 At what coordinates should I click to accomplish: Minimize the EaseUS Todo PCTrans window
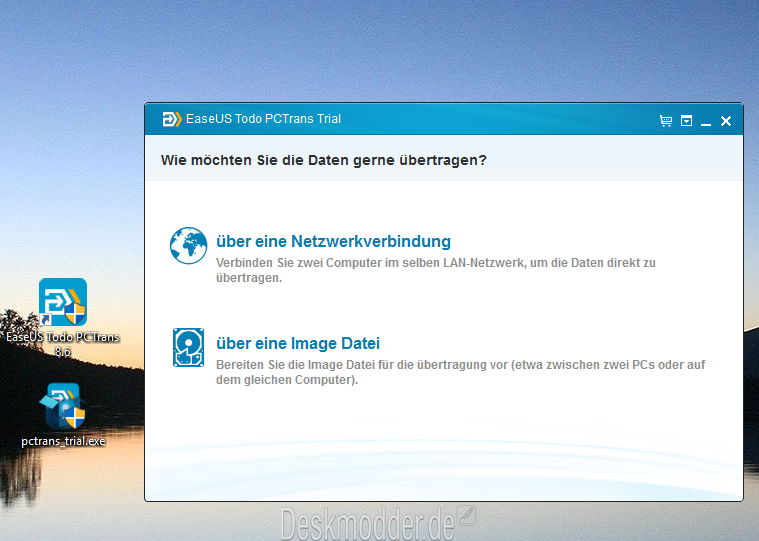pos(706,124)
